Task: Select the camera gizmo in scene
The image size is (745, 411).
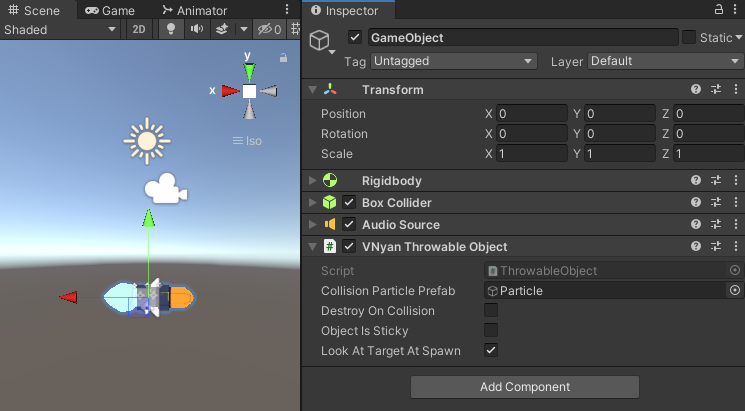Action: click(x=166, y=189)
